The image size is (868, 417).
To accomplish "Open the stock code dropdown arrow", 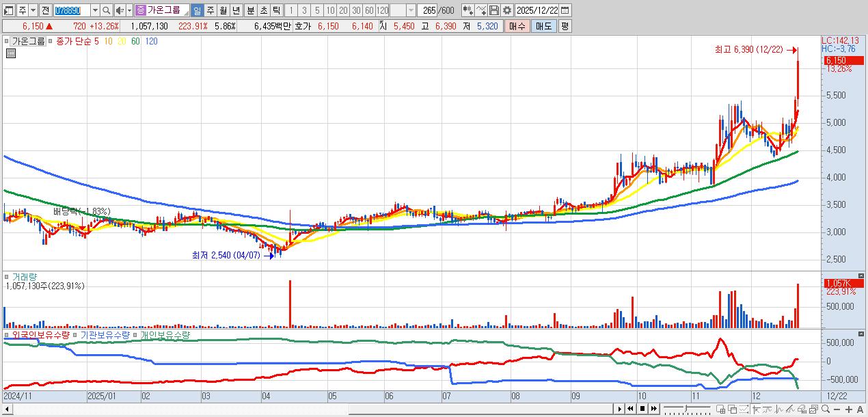I will tap(96, 10).
